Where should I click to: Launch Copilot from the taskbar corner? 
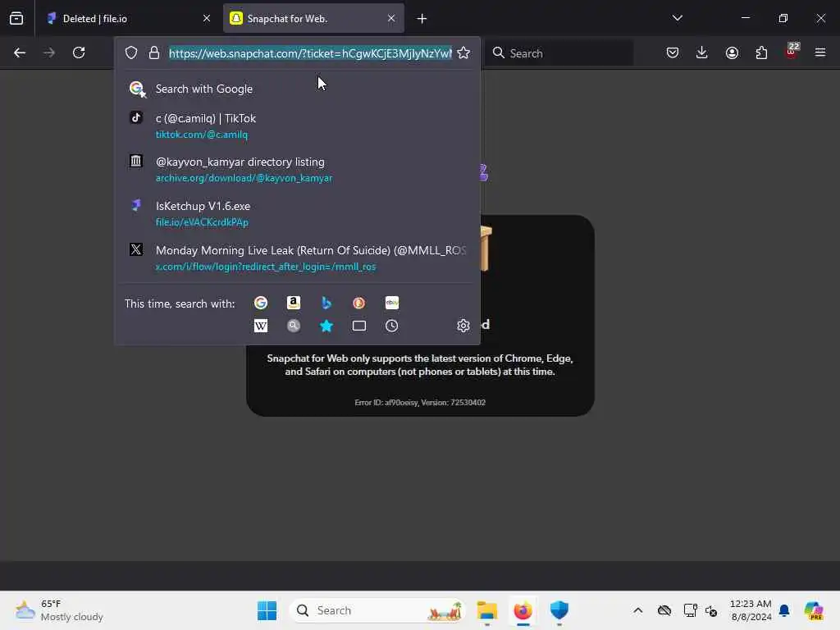(x=814, y=610)
